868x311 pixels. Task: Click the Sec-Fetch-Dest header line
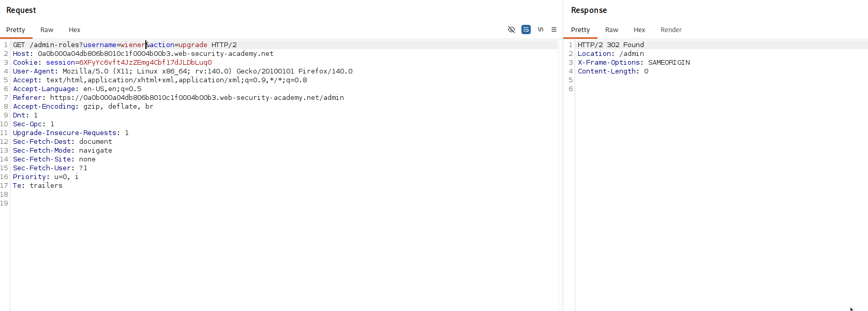pyautogui.click(x=63, y=142)
